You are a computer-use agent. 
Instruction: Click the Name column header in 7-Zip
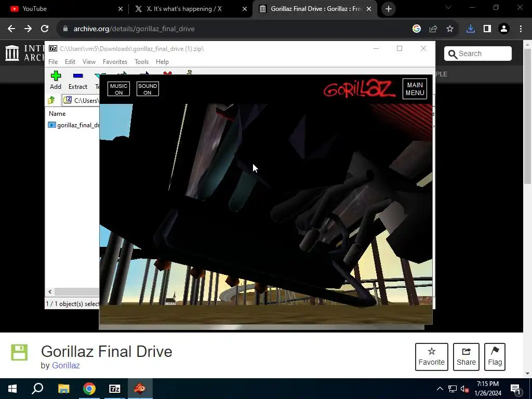click(57, 114)
